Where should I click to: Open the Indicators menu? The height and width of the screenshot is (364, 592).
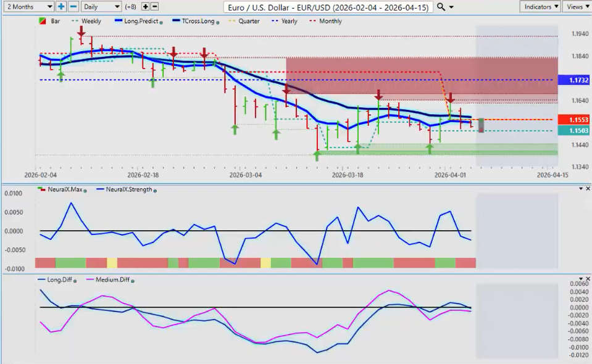pyautogui.click(x=540, y=6)
